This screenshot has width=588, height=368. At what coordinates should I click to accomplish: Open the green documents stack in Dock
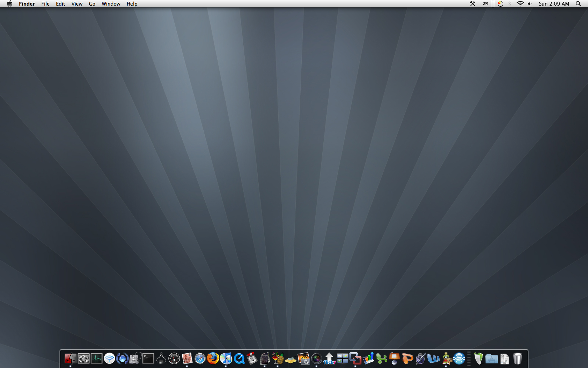[x=478, y=359]
